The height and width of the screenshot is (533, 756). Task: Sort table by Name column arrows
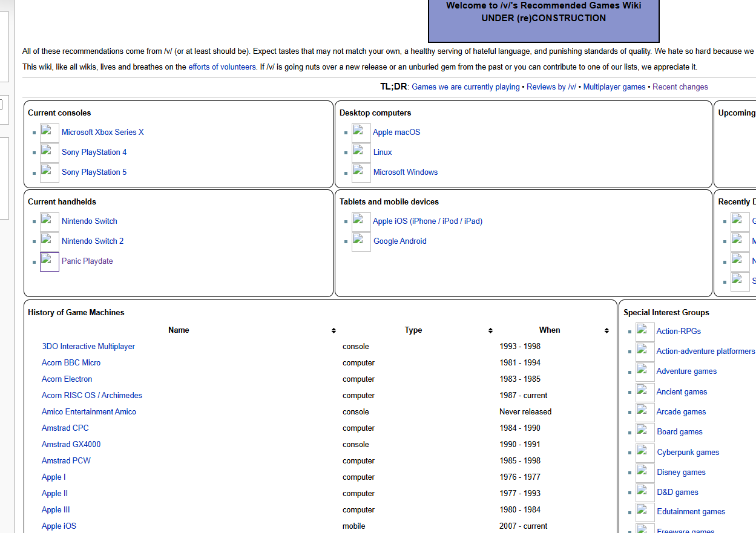334,330
